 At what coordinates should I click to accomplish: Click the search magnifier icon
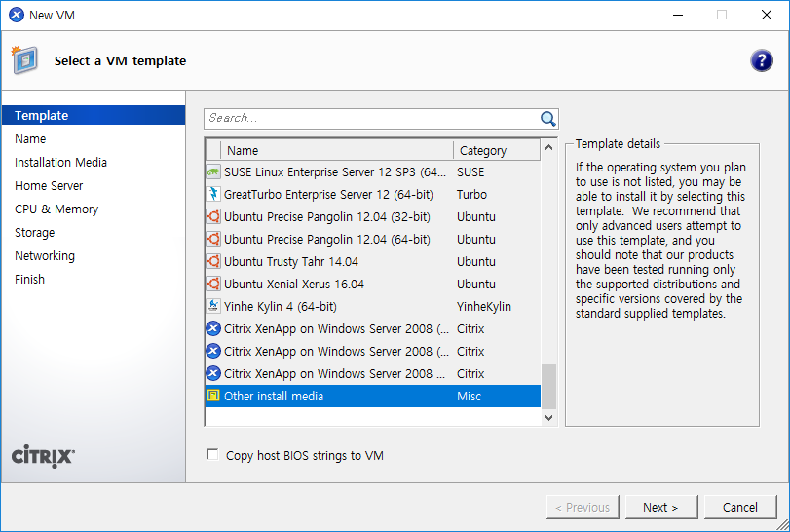coord(547,119)
